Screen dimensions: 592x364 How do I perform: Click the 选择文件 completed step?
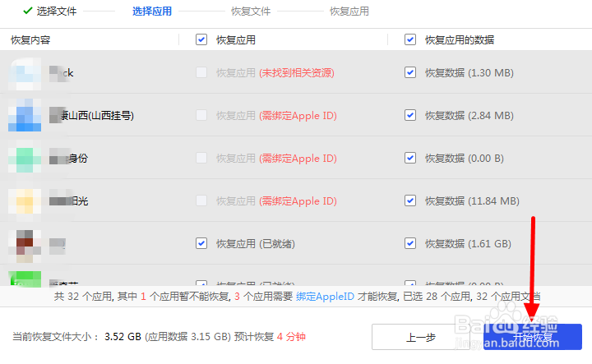pos(57,12)
